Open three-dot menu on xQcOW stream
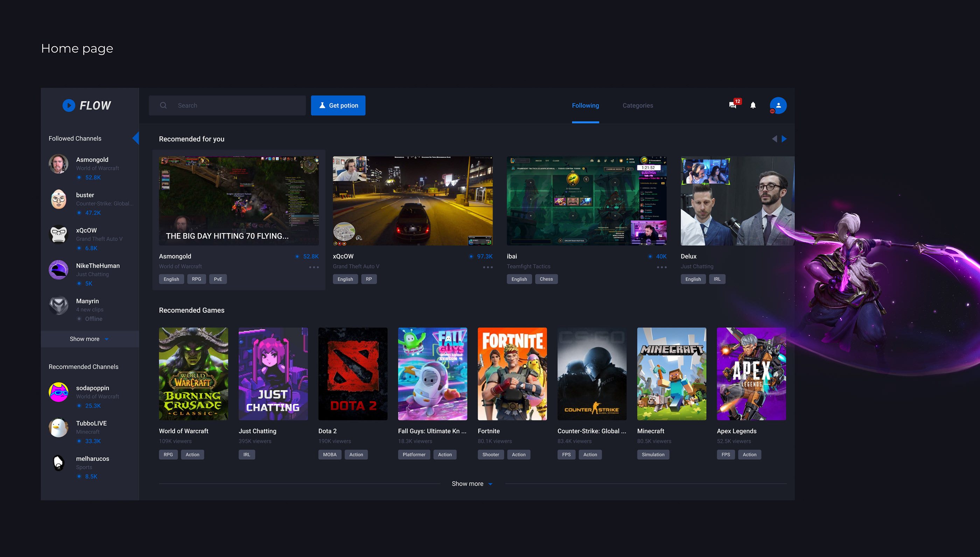Screen dimensions: 980x557 click(x=488, y=267)
